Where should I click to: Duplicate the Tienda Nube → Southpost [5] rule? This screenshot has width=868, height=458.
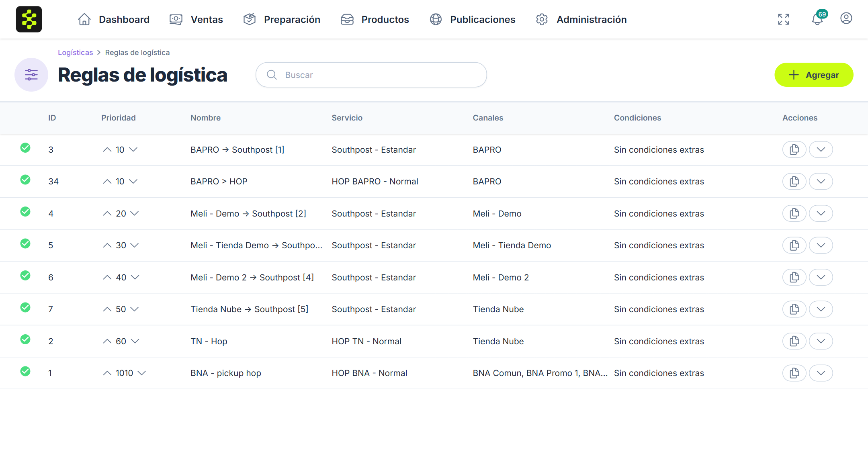pos(794,309)
